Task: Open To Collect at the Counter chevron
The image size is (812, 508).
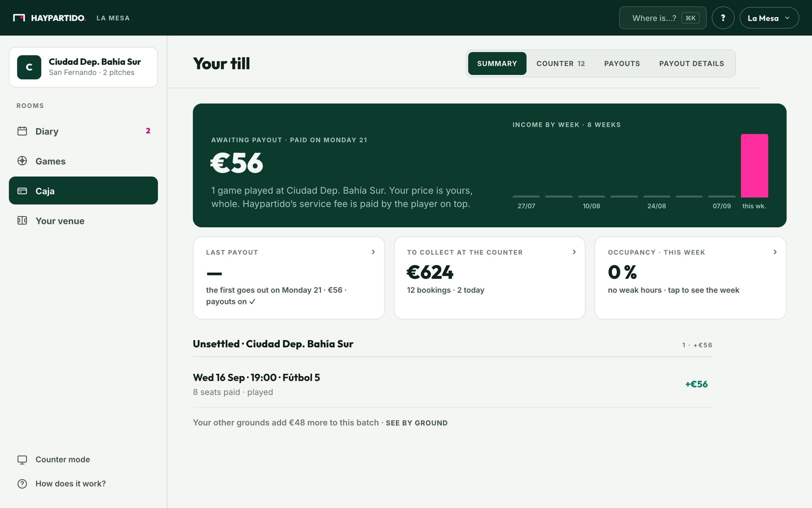Action: click(x=574, y=252)
